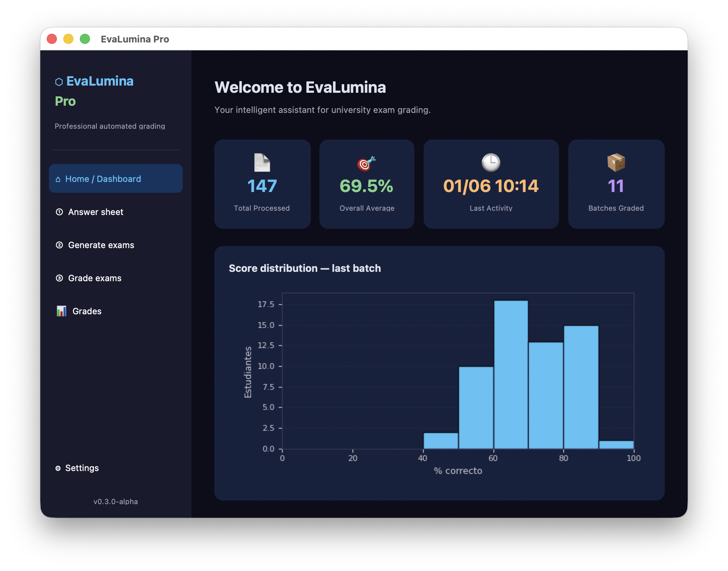This screenshot has width=728, height=571.
Task: Click the short histogram bar for 40–50
Action: [x=441, y=441]
